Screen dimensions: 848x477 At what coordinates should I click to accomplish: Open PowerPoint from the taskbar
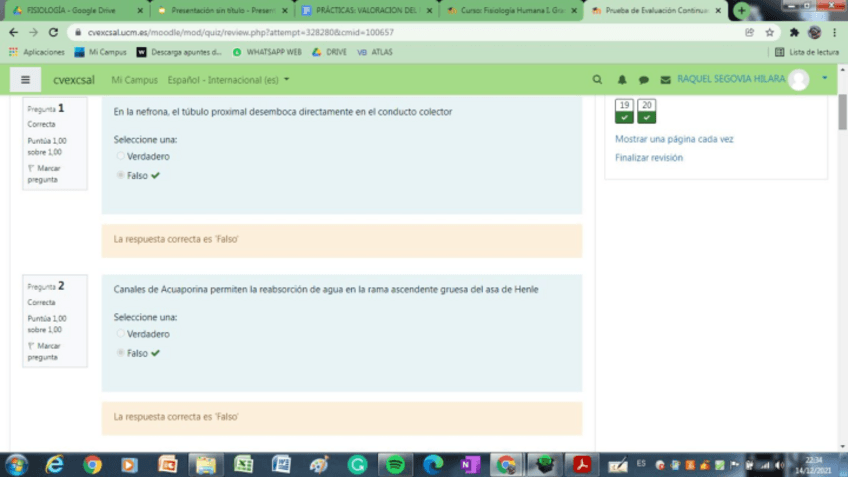pyautogui.click(x=168, y=465)
